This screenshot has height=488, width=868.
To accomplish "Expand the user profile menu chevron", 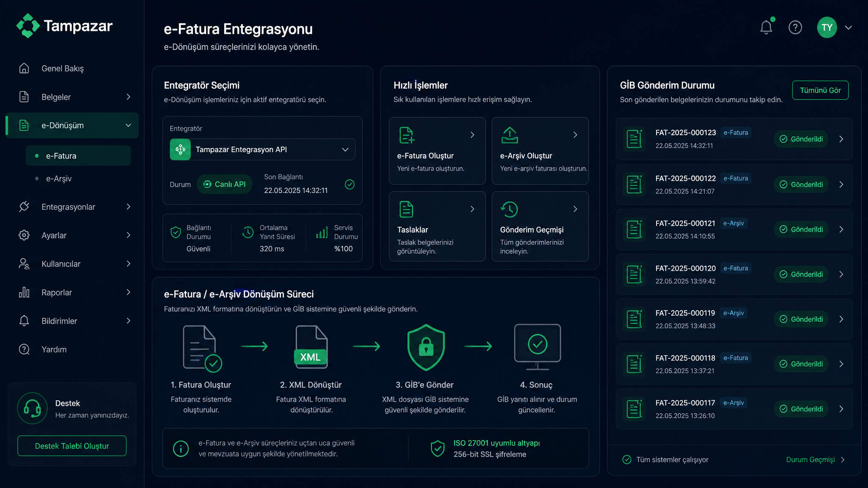I will 848,28.
